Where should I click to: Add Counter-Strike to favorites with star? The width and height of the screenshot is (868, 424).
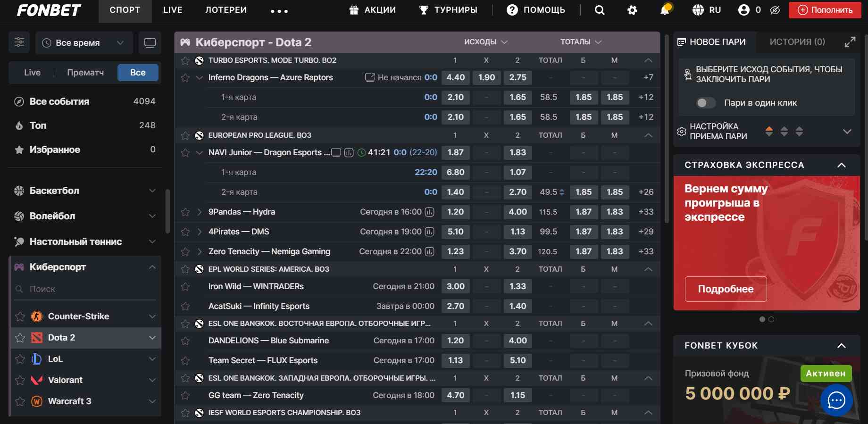20,316
